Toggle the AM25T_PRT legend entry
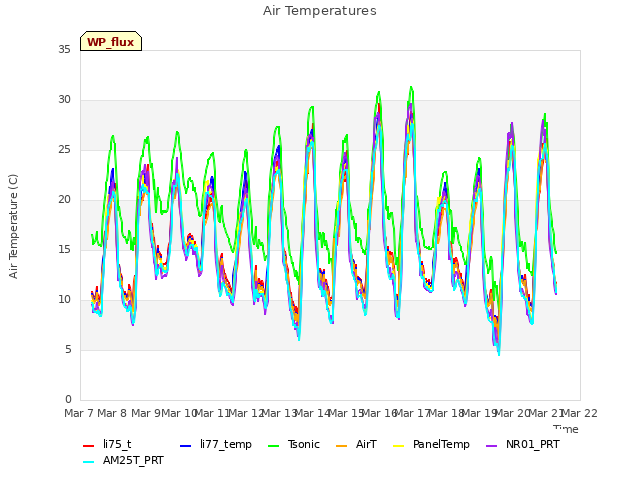 point(123,461)
